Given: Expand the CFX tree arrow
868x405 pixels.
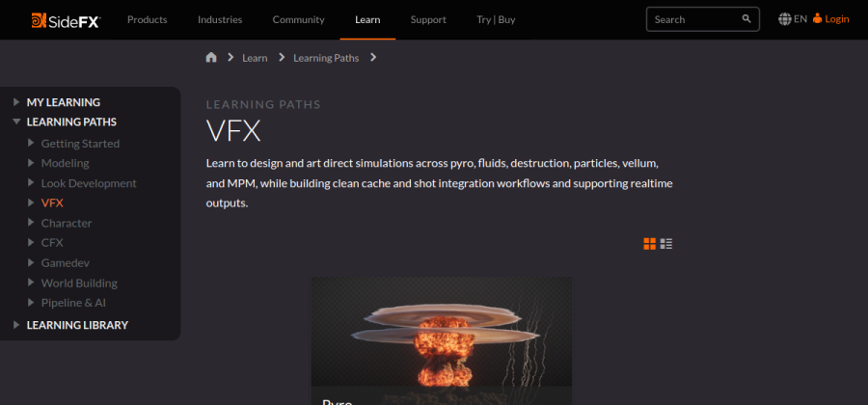Looking at the screenshot, I should click(31, 242).
